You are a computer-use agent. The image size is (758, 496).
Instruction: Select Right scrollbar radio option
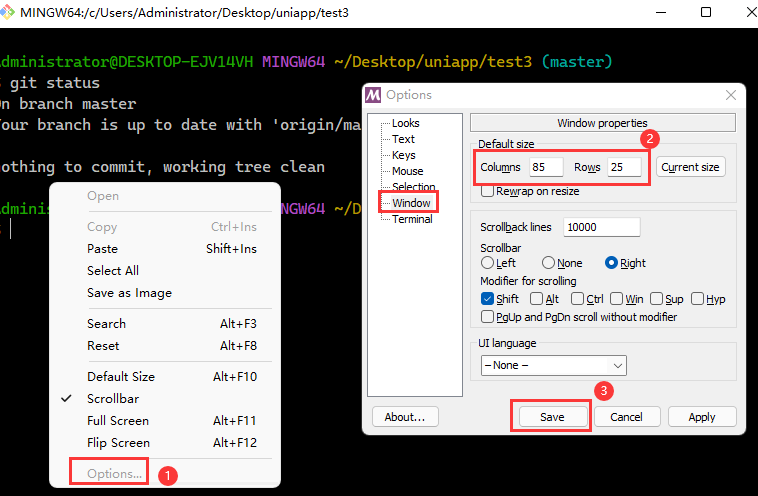point(611,263)
